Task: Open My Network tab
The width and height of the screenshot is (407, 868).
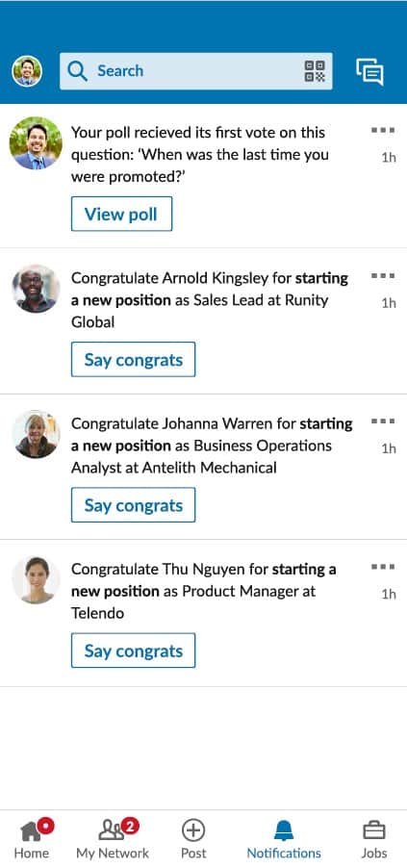Action: coord(113,839)
